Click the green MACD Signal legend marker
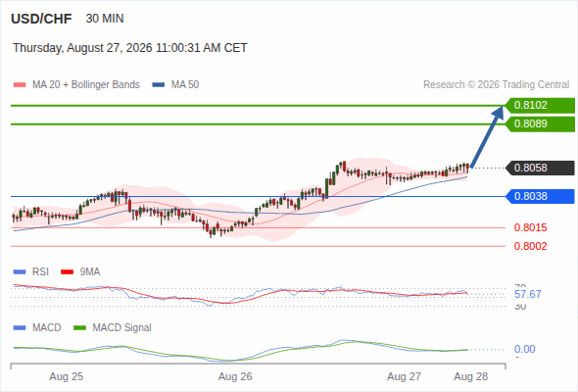Image resolution: width=578 pixels, height=392 pixels. pos(79,328)
